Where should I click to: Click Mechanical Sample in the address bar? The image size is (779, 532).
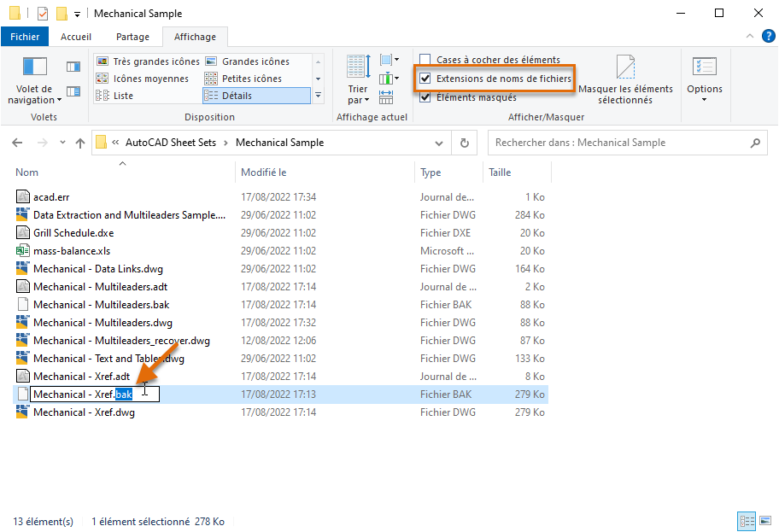279,143
